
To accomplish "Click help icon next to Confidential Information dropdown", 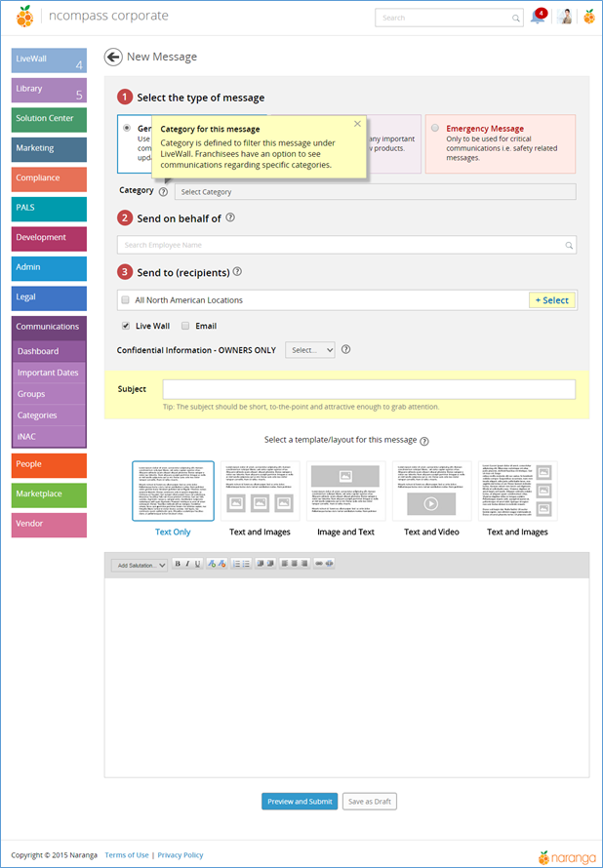I will [345, 349].
